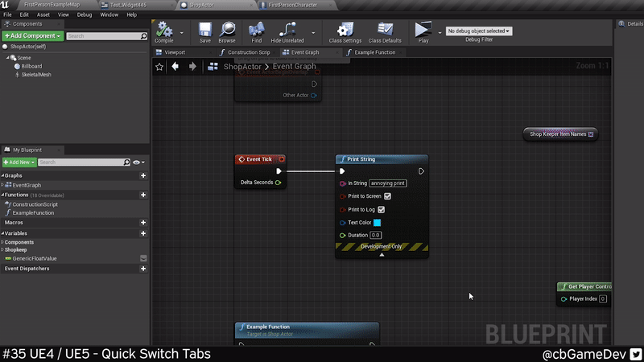644x362 pixels.
Task: Click the Text Color swatch
Action: pos(377,222)
